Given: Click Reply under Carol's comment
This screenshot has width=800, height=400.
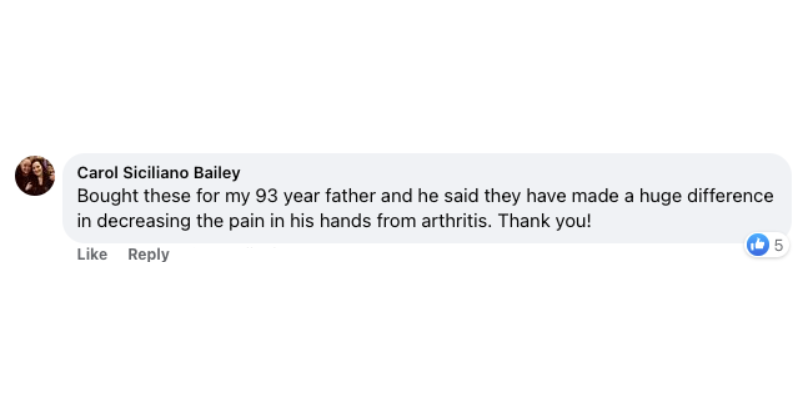Looking at the screenshot, I should pos(148,255).
